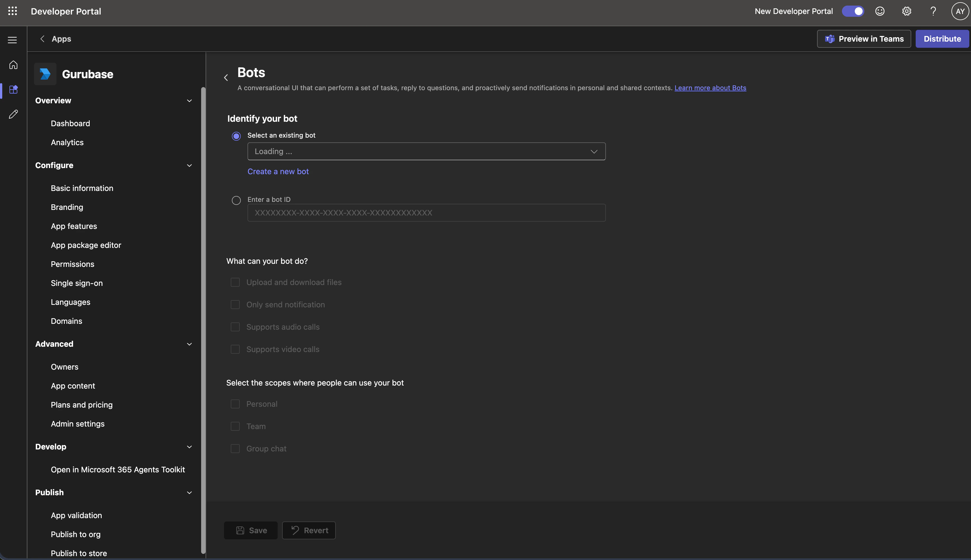
Task: Open Branding settings
Action: click(67, 207)
